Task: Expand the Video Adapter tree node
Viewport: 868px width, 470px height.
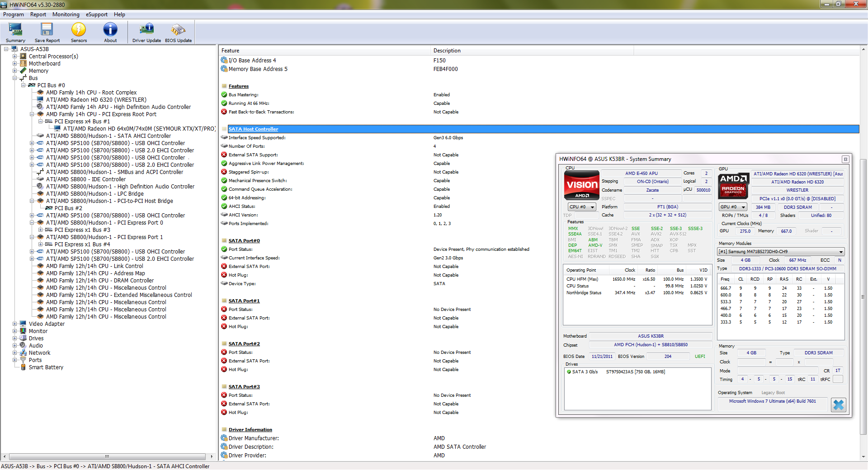Action: tap(15, 324)
